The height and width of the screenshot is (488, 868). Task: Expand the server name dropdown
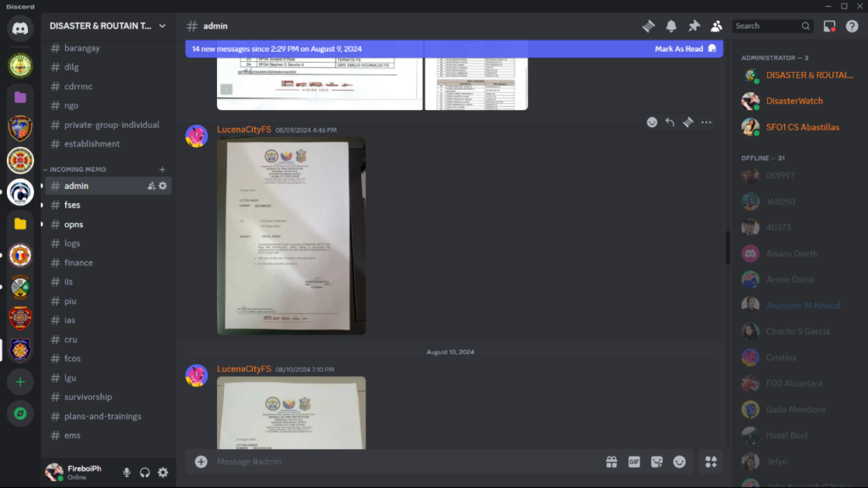point(162,26)
